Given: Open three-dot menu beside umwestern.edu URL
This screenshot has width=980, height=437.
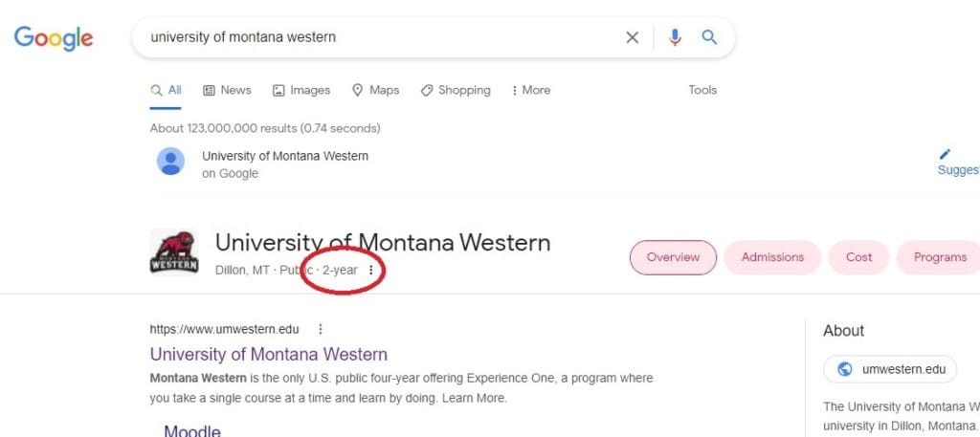Looking at the screenshot, I should click(x=321, y=329).
